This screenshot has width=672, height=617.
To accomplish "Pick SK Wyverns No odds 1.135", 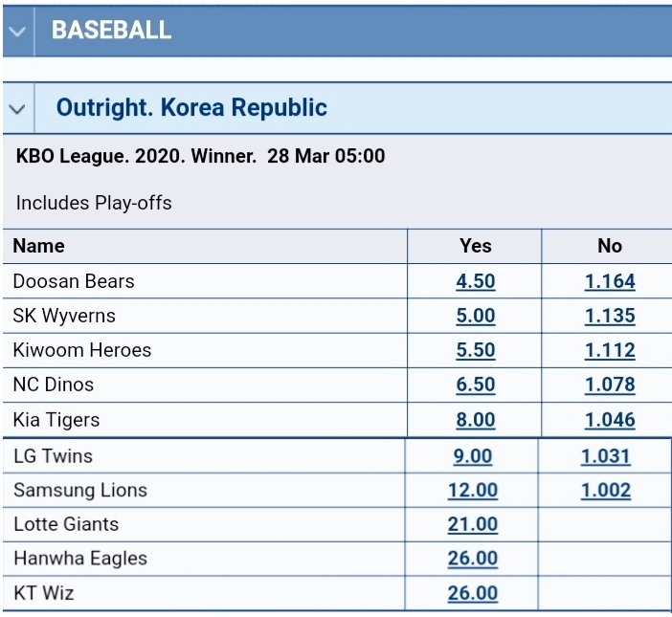I will pyautogui.click(x=610, y=316).
